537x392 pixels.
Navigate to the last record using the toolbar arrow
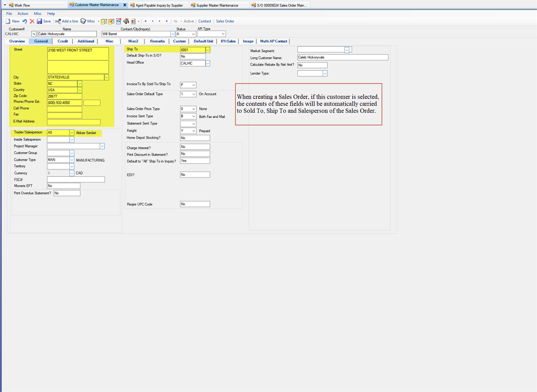(x=167, y=21)
